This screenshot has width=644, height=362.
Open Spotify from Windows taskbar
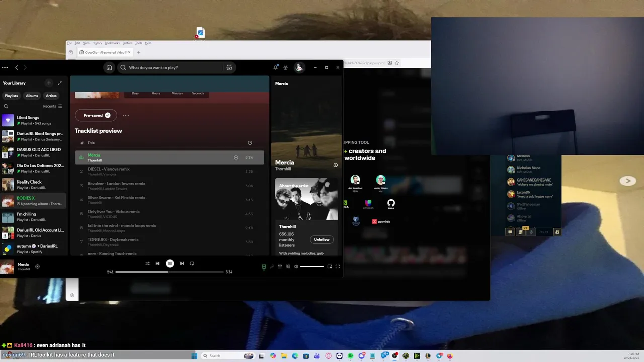click(x=351, y=356)
